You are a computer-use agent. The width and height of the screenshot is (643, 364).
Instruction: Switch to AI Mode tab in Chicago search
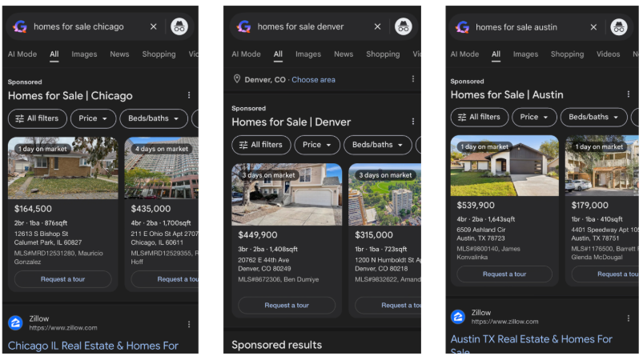(22, 54)
